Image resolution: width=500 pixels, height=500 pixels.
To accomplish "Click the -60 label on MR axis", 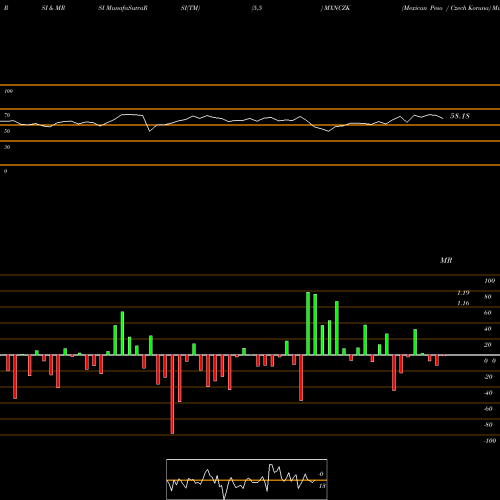I will coord(488,409).
